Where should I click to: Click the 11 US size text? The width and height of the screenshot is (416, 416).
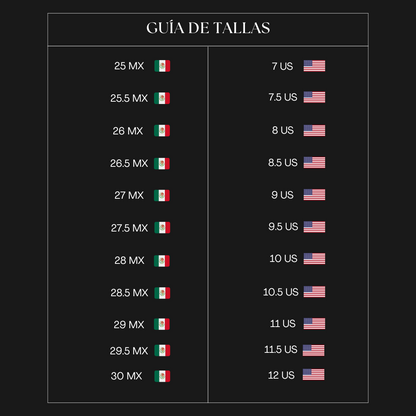(283, 324)
